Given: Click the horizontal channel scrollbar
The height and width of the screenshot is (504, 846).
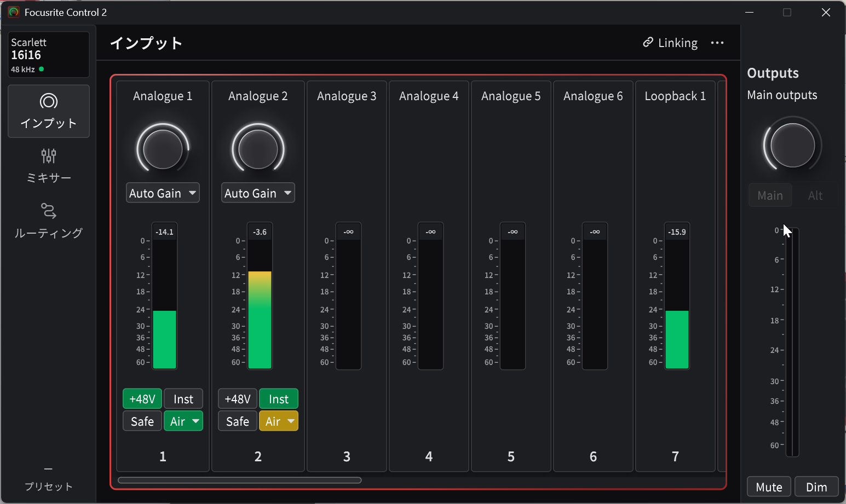Looking at the screenshot, I should coord(239,480).
